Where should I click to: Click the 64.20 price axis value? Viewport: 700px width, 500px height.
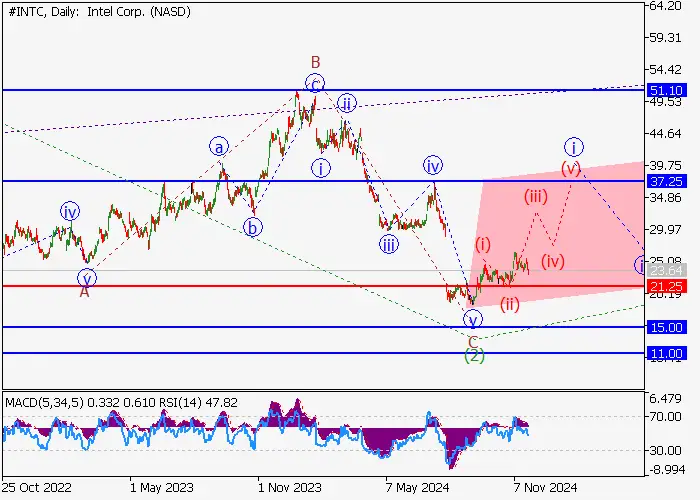(x=666, y=6)
